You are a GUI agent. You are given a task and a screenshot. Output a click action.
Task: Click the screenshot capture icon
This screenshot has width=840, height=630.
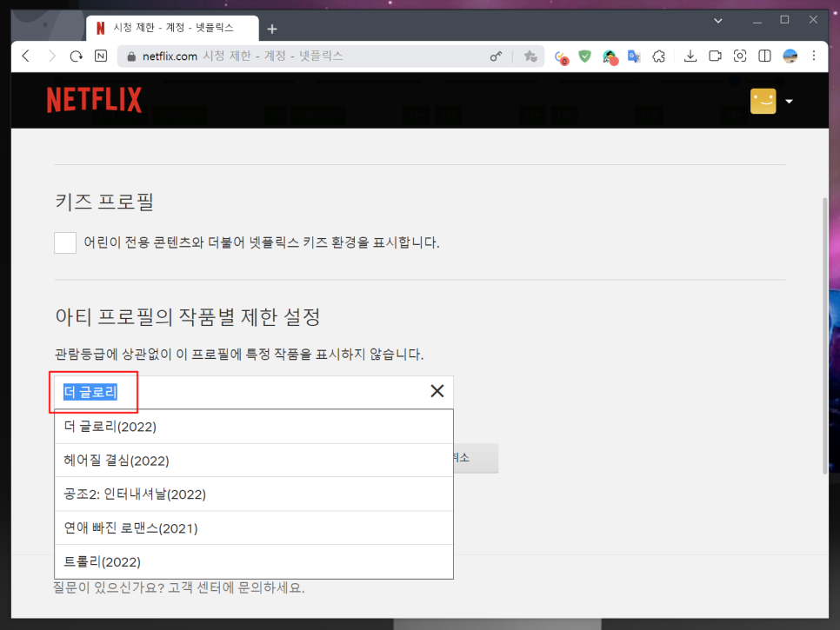pyautogui.click(x=740, y=56)
